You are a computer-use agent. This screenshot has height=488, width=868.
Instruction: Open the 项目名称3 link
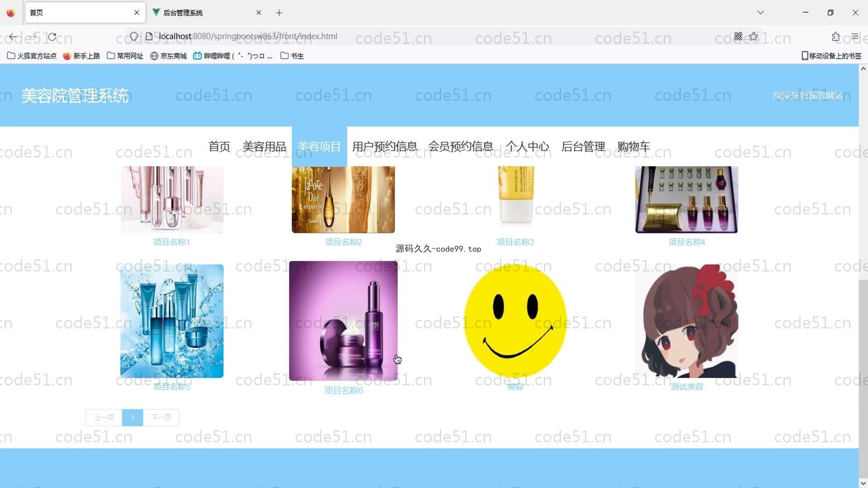515,242
